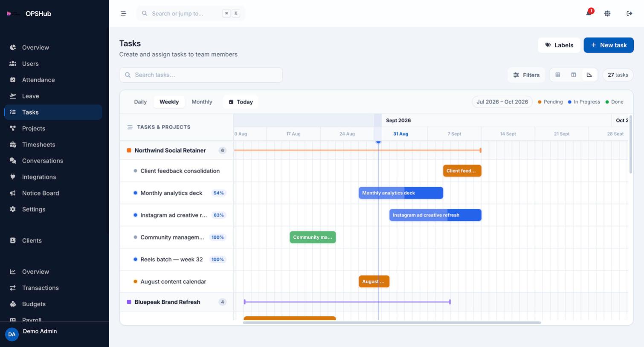Click the Jul 2026 – Oct 2026 range
644x347 pixels.
coord(502,102)
